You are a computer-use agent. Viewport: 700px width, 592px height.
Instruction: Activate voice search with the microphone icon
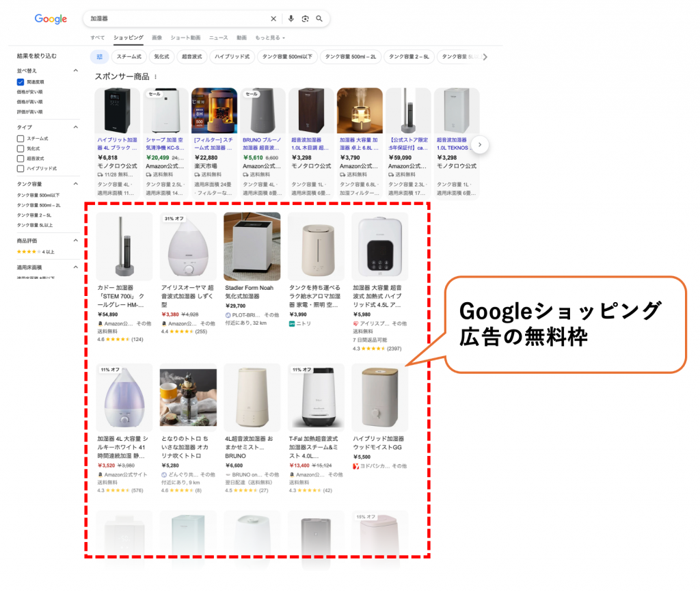pyautogui.click(x=291, y=18)
